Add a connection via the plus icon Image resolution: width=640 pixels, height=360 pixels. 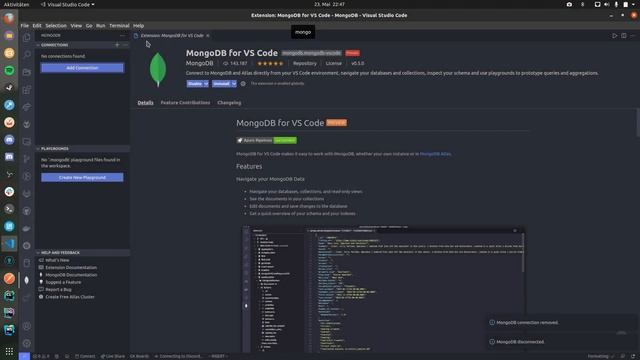point(117,45)
